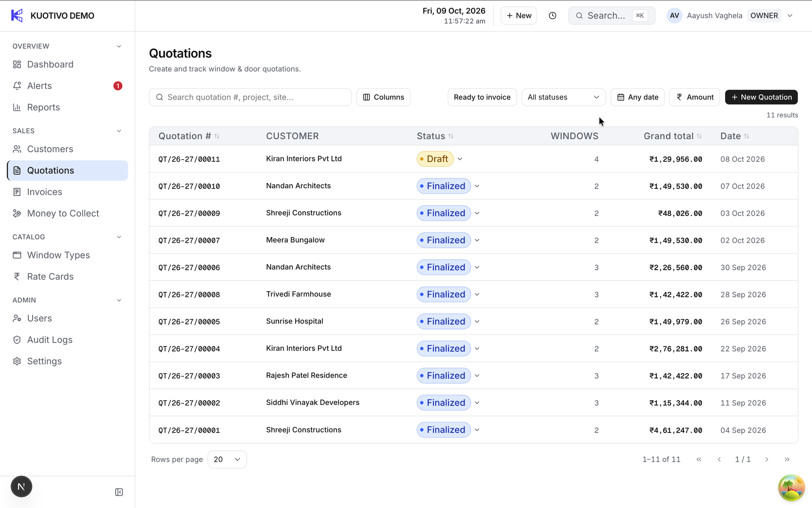The image size is (812, 508).
Task: Open status dropdown for QT/26-27/00010
Action: [477, 186]
